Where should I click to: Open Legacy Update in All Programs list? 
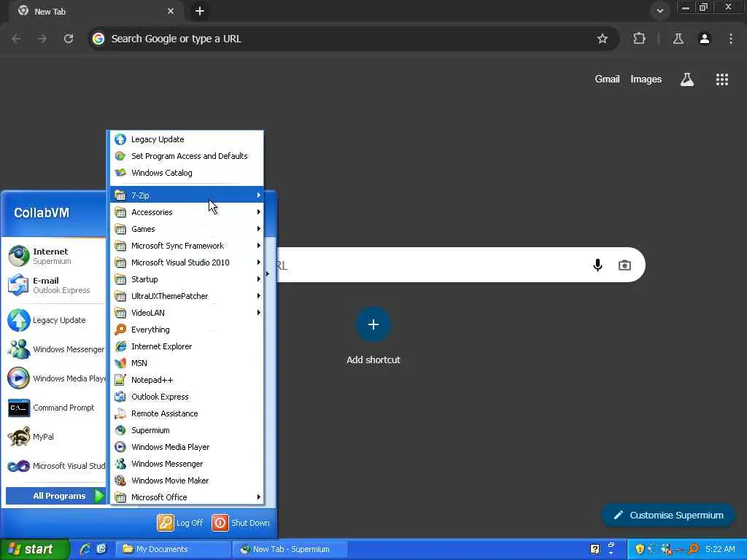point(187,139)
